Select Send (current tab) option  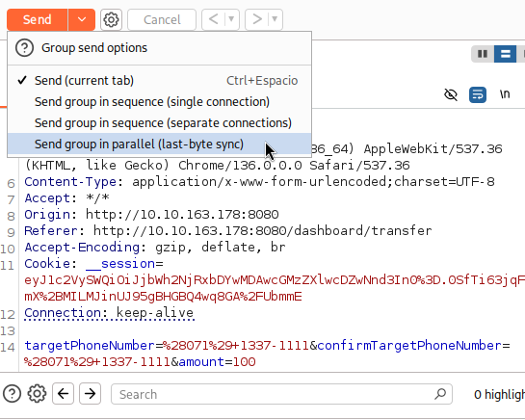[159, 81]
